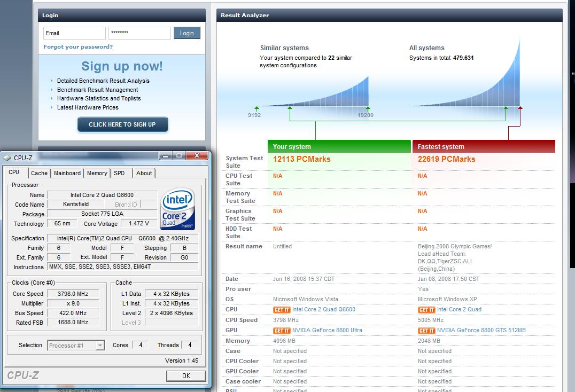Open the Memory tab in CPU-Z
Viewport: 575px width, 392px height.
point(97,173)
